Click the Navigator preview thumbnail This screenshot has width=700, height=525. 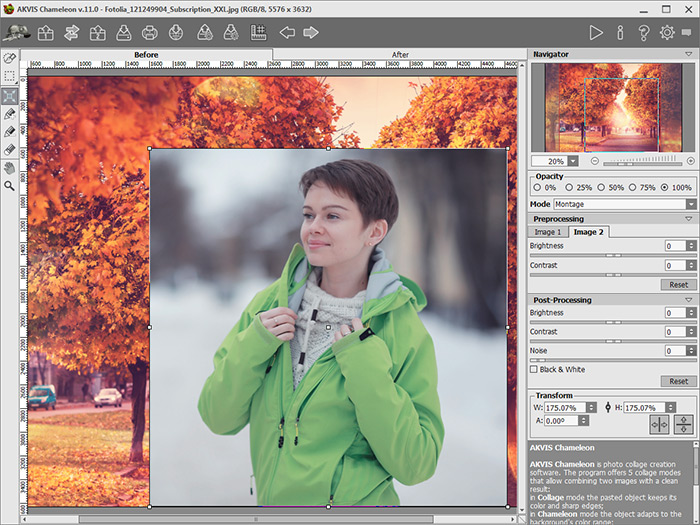point(613,107)
